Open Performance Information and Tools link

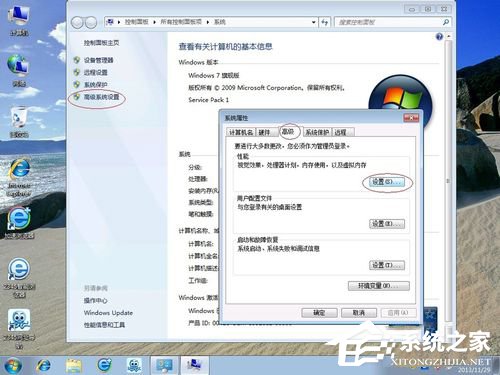104,325
